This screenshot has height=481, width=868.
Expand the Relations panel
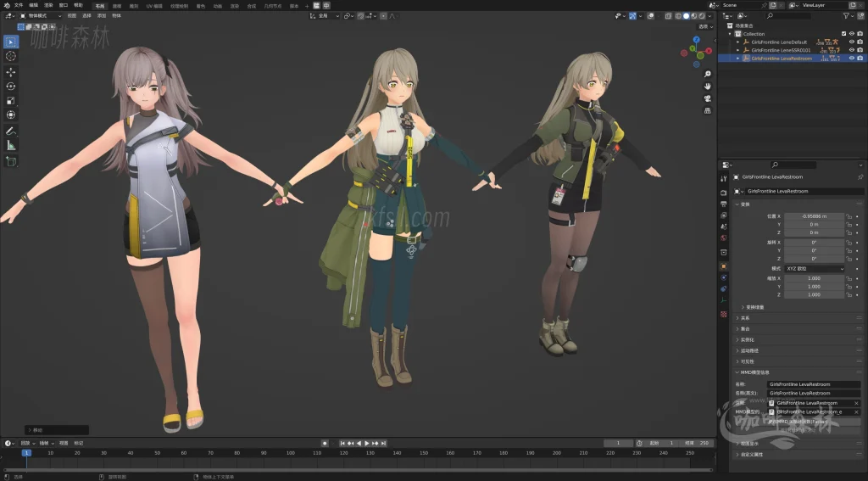click(745, 318)
